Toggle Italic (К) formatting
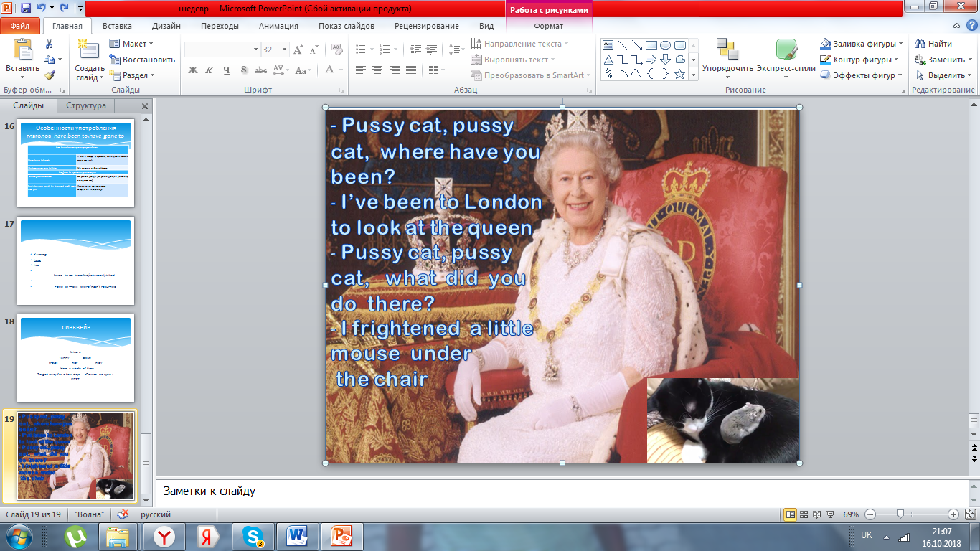The width and height of the screenshot is (980, 551). [x=209, y=70]
